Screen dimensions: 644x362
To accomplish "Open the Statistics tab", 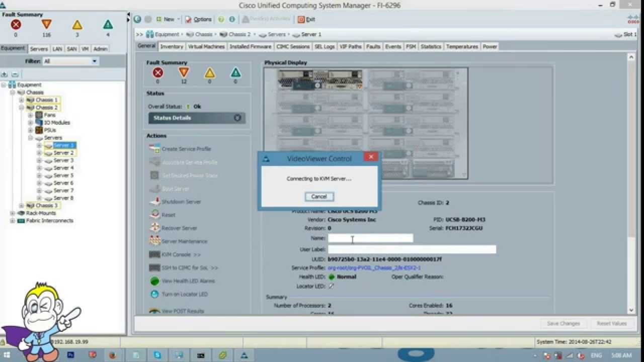I will tap(431, 47).
